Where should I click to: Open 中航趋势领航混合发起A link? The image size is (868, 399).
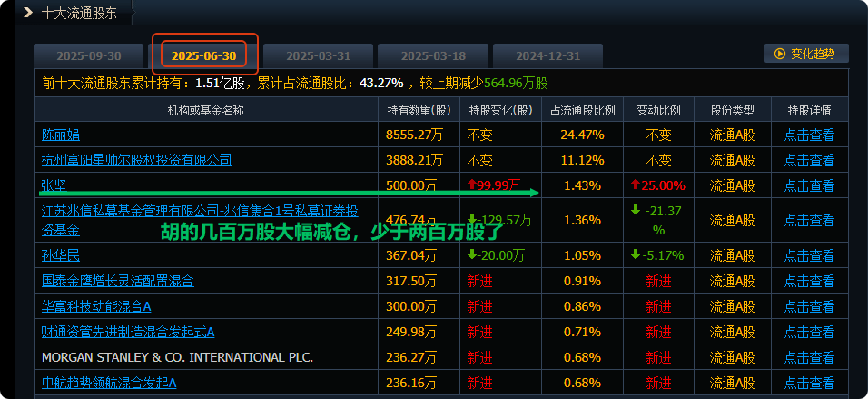[109, 383]
